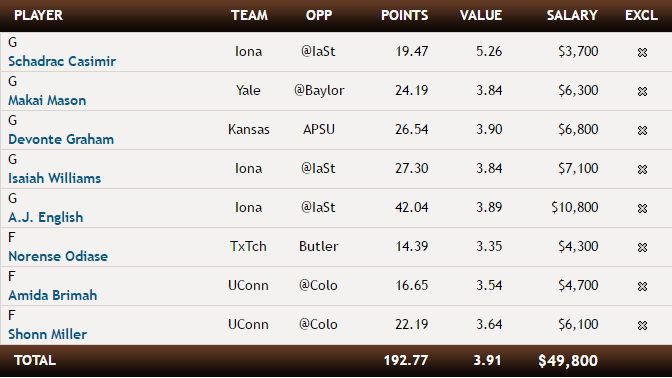Sort by the VALUE column header
This screenshot has height=378, width=672.
pos(481,15)
